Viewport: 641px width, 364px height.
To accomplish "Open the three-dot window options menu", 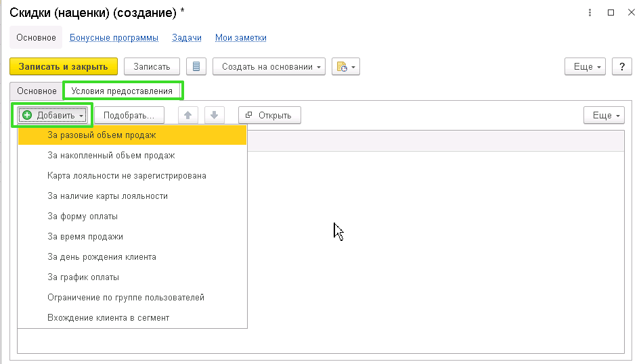I will (590, 13).
